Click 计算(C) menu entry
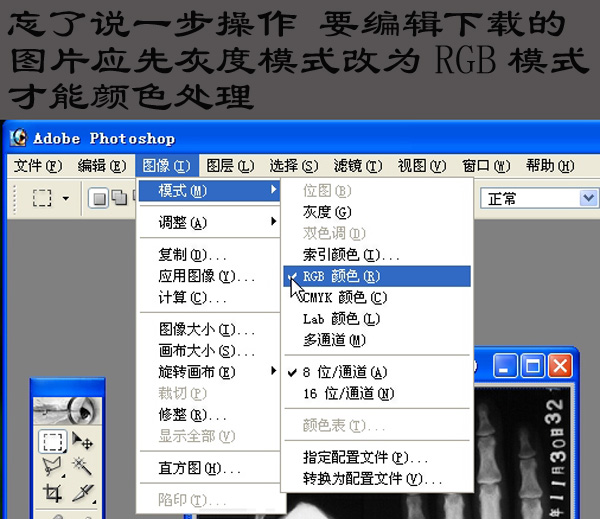600x519 pixels. pyautogui.click(x=209, y=297)
